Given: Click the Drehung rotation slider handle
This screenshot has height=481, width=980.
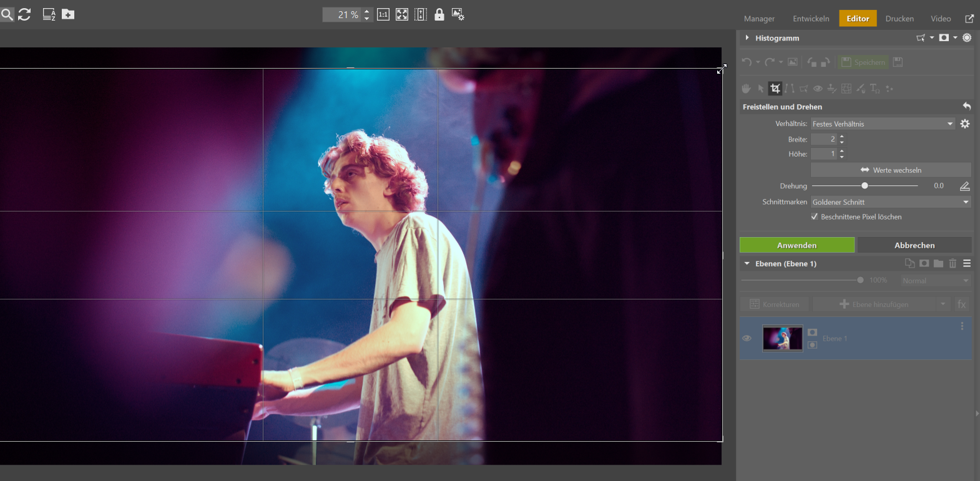Looking at the screenshot, I should click(865, 186).
